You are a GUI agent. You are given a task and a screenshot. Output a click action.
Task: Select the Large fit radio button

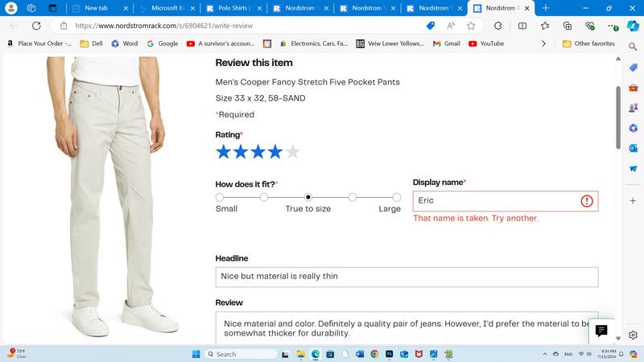click(x=397, y=197)
